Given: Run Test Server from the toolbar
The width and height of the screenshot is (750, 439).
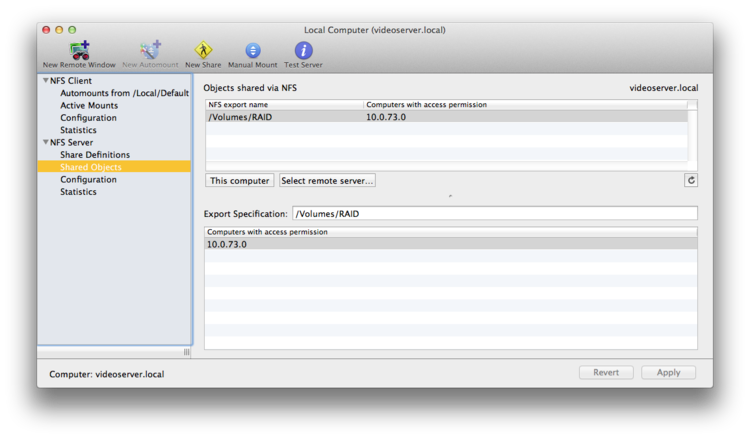Looking at the screenshot, I should pyautogui.click(x=303, y=51).
